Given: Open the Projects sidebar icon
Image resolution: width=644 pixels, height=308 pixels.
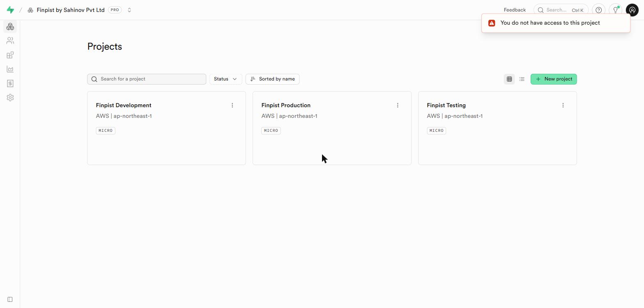Looking at the screenshot, I should [x=10, y=27].
